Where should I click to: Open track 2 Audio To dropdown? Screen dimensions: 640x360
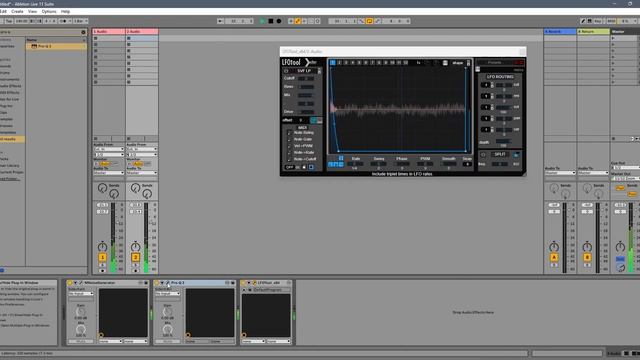pyautogui.click(x=142, y=173)
